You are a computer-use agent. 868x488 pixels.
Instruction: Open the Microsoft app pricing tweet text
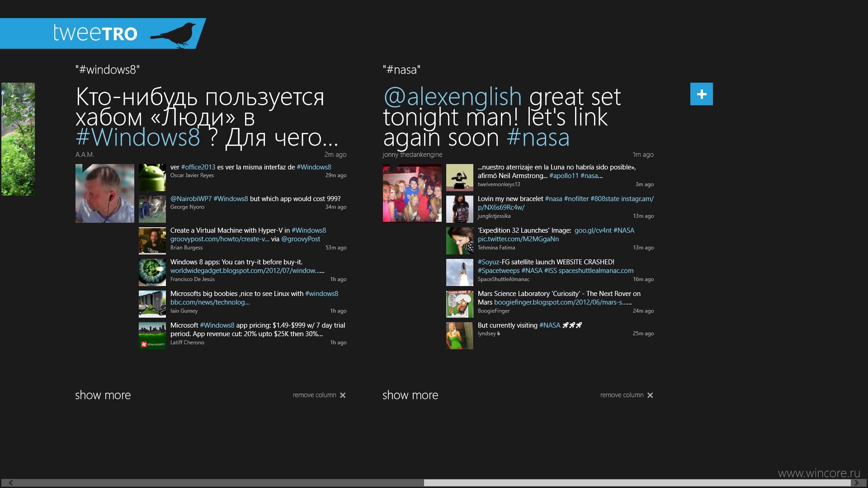pyautogui.click(x=258, y=329)
